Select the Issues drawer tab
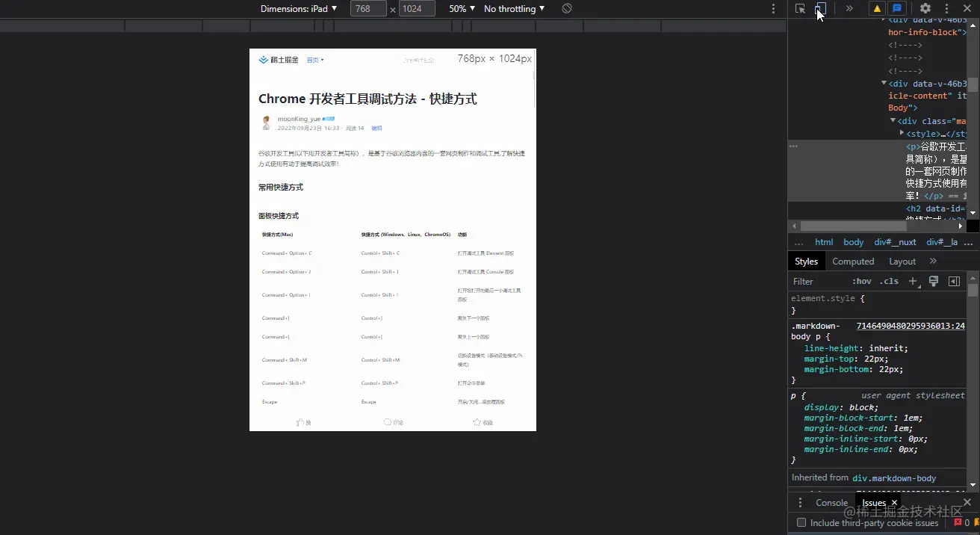This screenshot has height=535, width=980. (874, 503)
